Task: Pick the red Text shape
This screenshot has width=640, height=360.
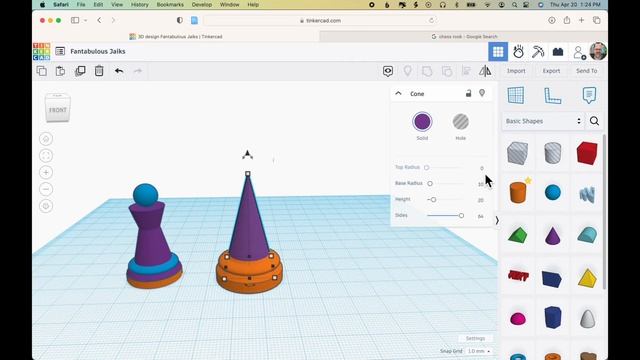Action: [518, 276]
